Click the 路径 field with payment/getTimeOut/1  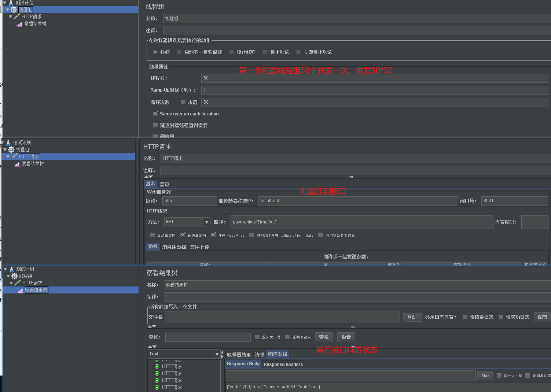pyautogui.click(x=362, y=222)
